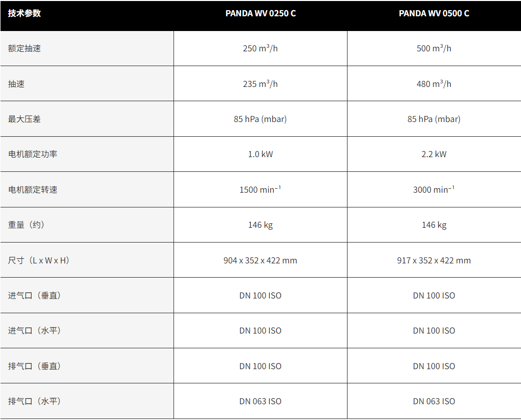The image size is (521, 420).
Task: Click the 2.2 kW motor power value
Action: tap(434, 154)
